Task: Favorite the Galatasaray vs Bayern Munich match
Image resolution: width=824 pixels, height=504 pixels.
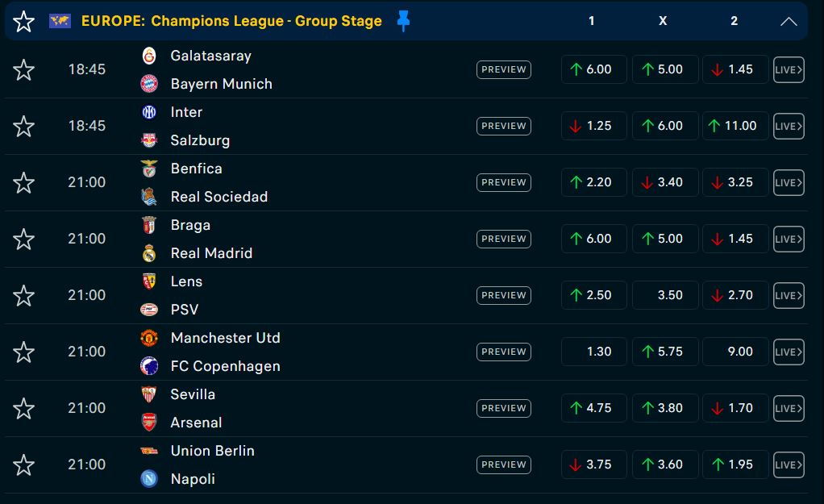Action: click(24, 70)
